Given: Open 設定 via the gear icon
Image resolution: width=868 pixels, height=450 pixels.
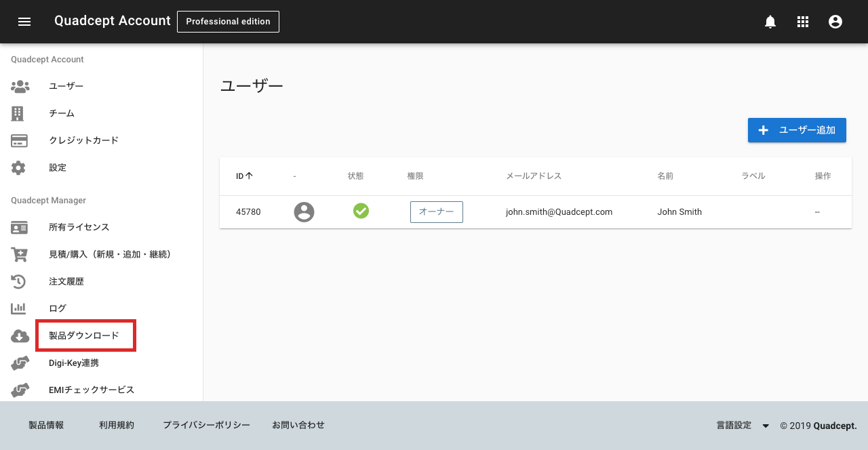Looking at the screenshot, I should (20, 167).
